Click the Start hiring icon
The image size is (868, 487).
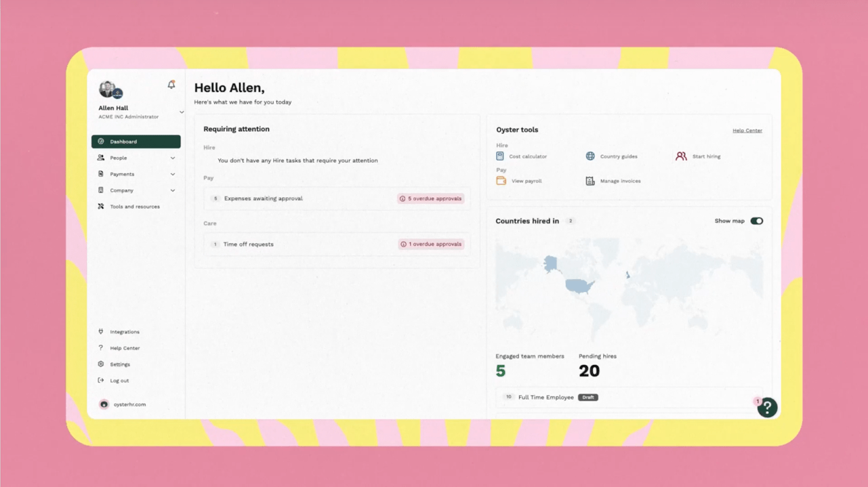pyautogui.click(x=680, y=156)
